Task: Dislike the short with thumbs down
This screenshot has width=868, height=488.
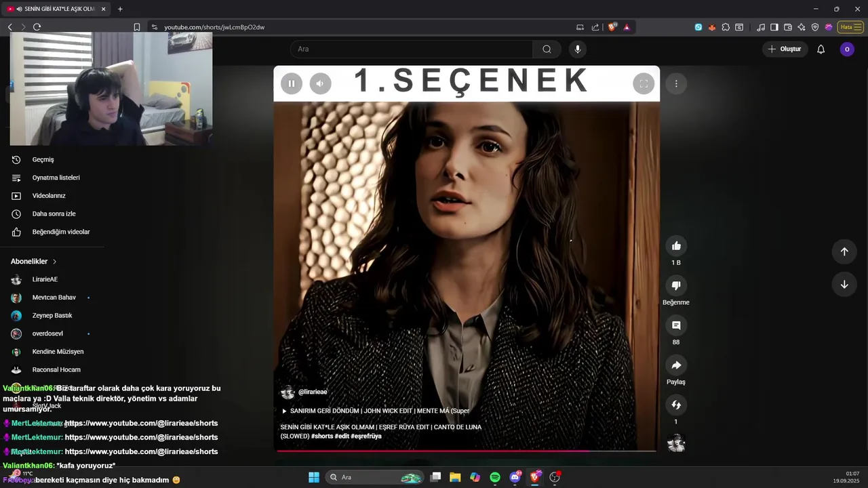Action: click(x=676, y=285)
